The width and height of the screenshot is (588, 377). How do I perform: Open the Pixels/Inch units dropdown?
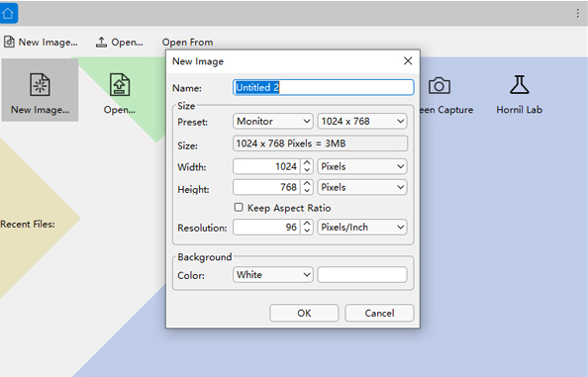[x=362, y=228]
